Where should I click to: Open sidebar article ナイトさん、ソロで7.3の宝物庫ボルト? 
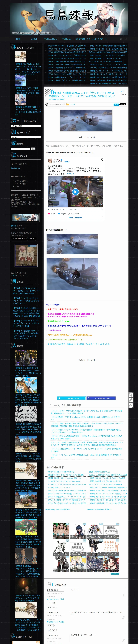[x=28, y=90]
